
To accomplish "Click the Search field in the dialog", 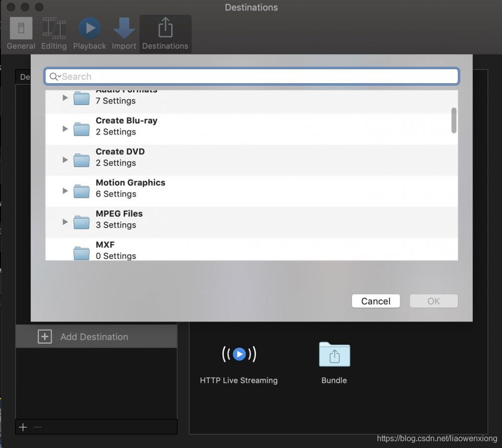I will click(x=252, y=76).
